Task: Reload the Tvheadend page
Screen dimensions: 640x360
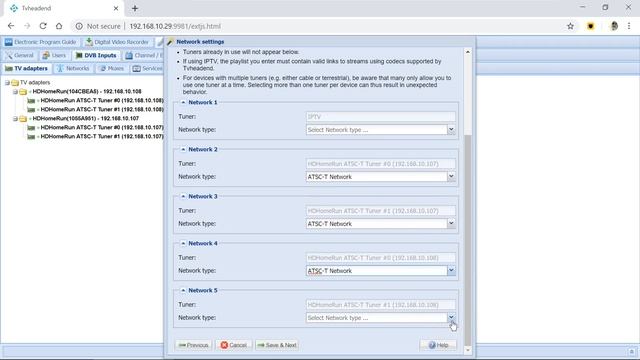Action: pos(43,26)
